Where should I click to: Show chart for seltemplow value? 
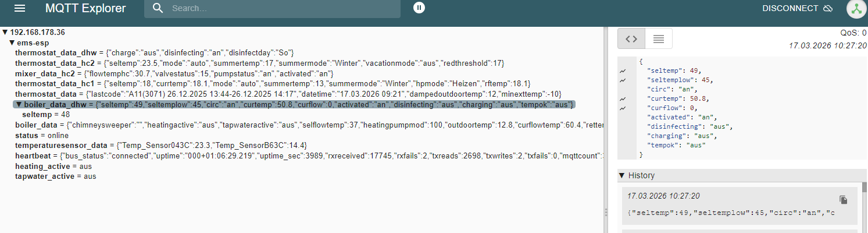point(623,80)
